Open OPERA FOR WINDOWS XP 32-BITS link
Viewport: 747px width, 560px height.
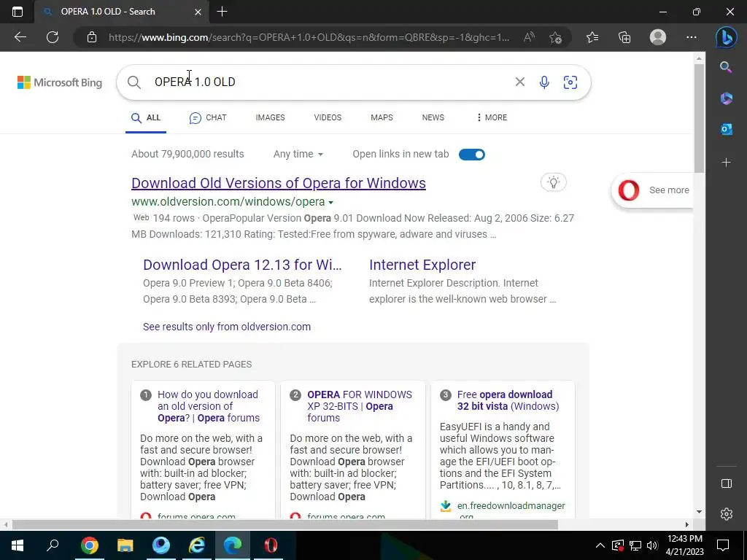coord(360,406)
